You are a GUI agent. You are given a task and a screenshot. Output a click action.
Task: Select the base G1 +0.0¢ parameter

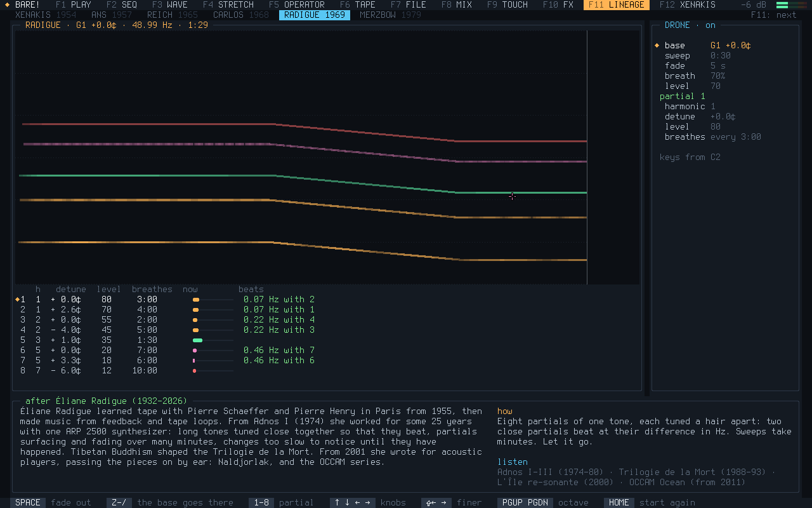[708, 45]
